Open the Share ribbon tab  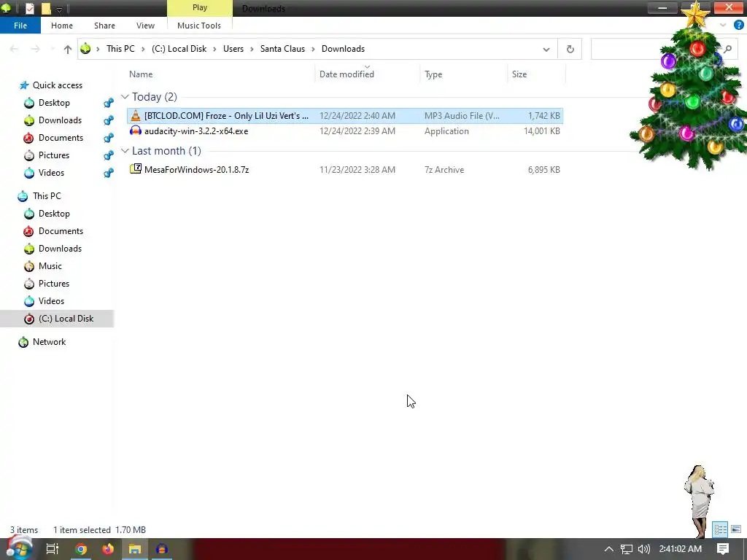[104, 26]
